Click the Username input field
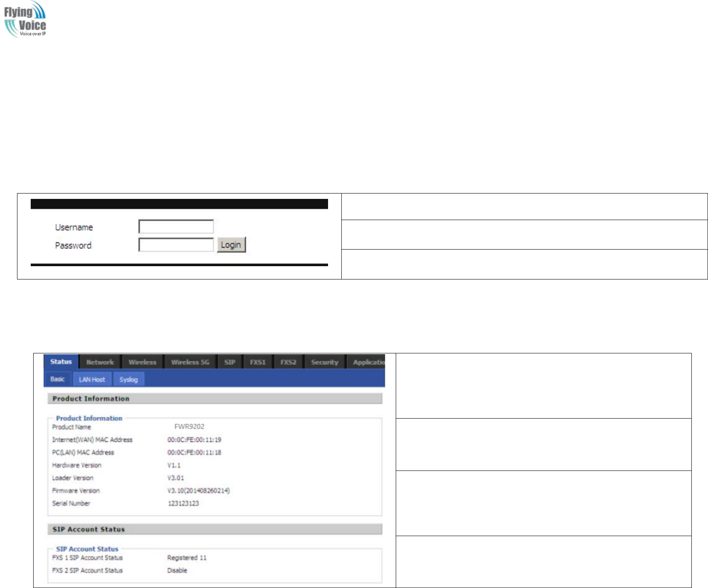The height and width of the screenshot is (588, 708). tap(176, 227)
